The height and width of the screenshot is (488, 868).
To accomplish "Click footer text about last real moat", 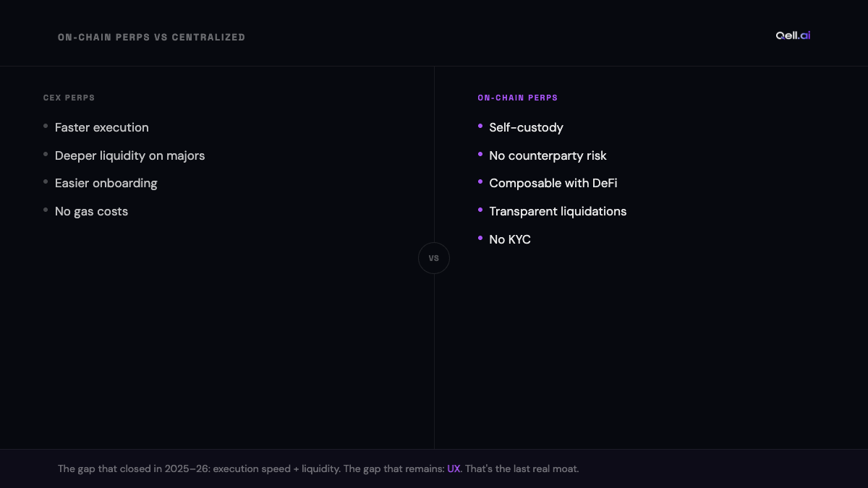I will pos(522,468).
